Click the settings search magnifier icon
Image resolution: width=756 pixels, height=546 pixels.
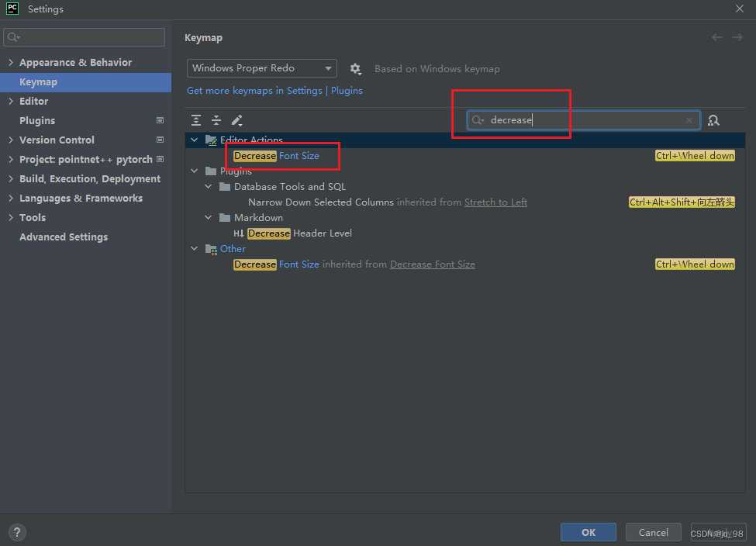13,37
